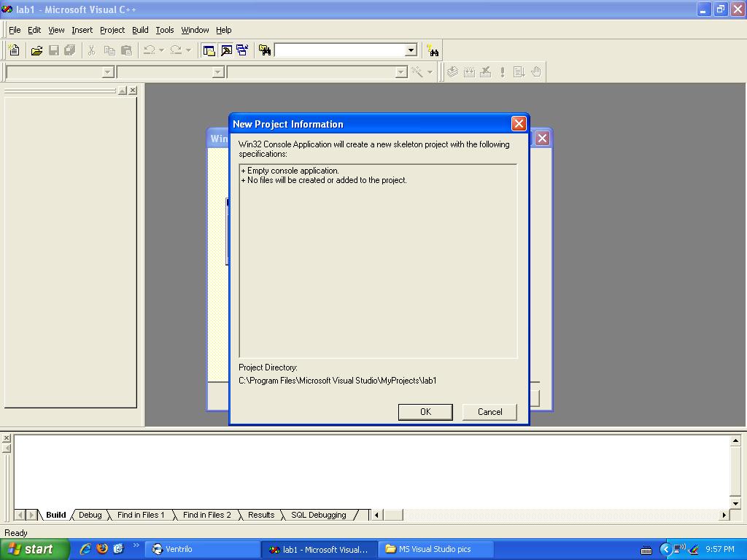Toggle the Output window toolbar icon
747x560 pixels.
(226, 50)
